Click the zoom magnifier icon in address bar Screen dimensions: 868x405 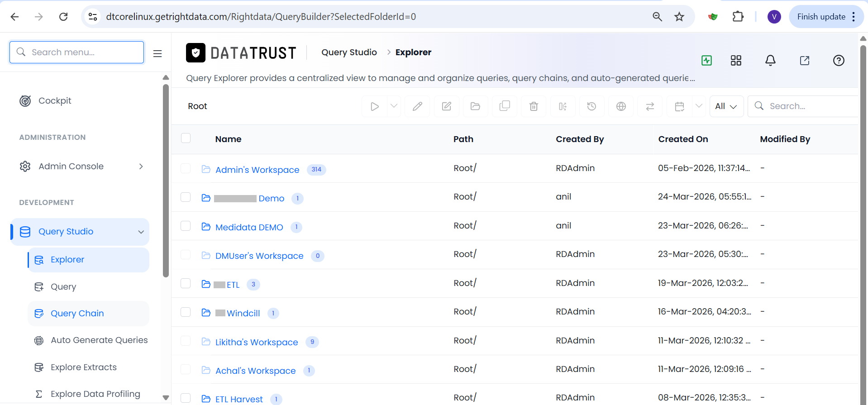(657, 17)
